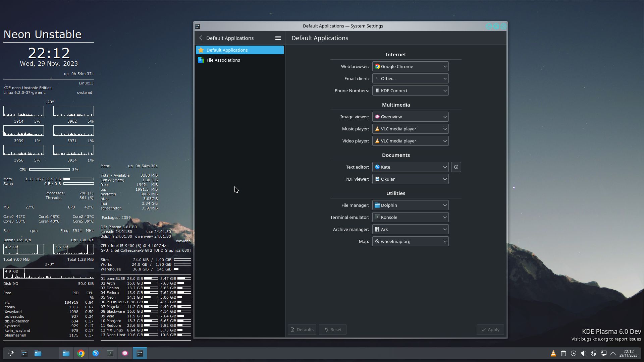Open the application launcher on the taskbar

pyautogui.click(x=11, y=353)
